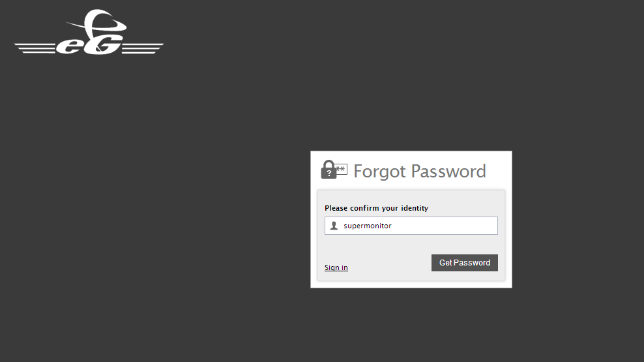Image resolution: width=644 pixels, height=362 pixels.
Task: Focus the username input field
Action: pos(411,226)
